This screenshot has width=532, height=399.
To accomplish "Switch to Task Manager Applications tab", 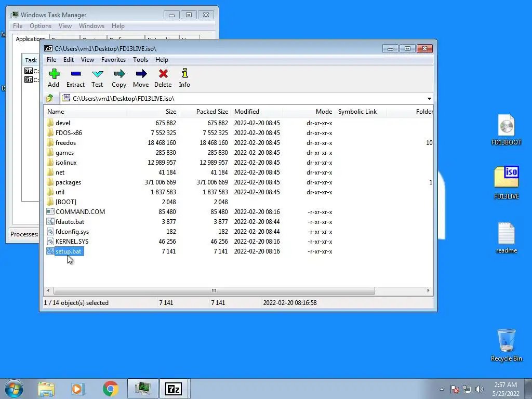I will click(x=31, y=38).
